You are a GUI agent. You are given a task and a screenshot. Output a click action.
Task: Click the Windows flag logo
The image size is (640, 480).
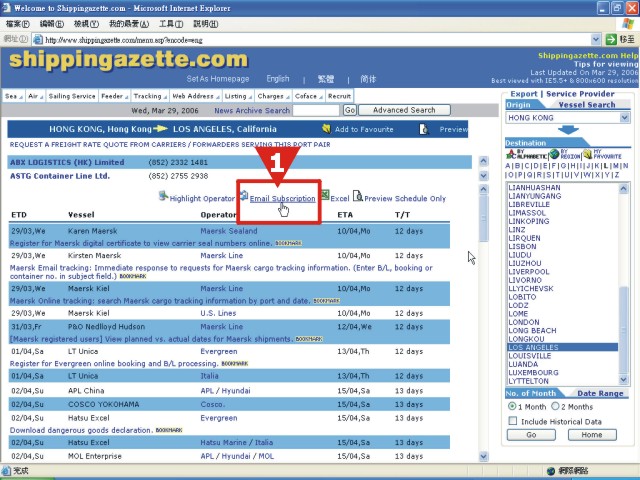628,24
